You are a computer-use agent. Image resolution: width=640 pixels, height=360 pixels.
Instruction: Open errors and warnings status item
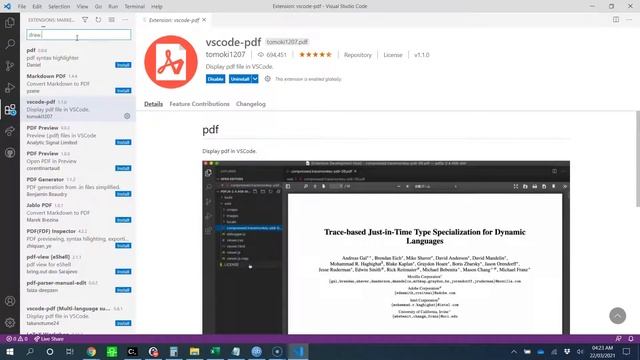point(17,339)
